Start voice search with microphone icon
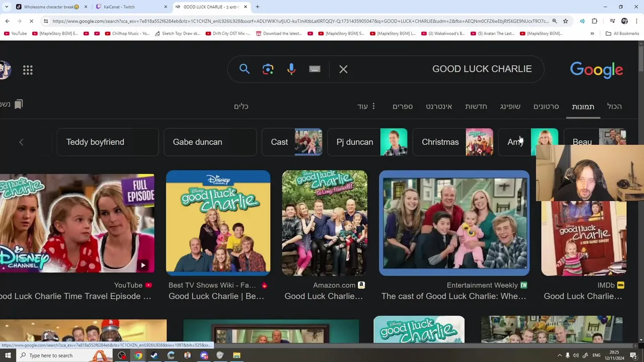This screenshot has width=644, height=362. tap(291, 69)
